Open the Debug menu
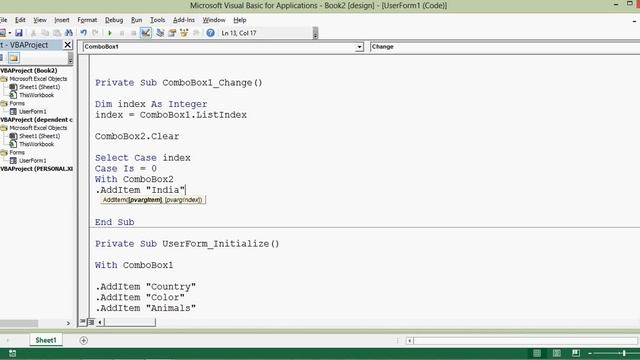 (114, 20)
